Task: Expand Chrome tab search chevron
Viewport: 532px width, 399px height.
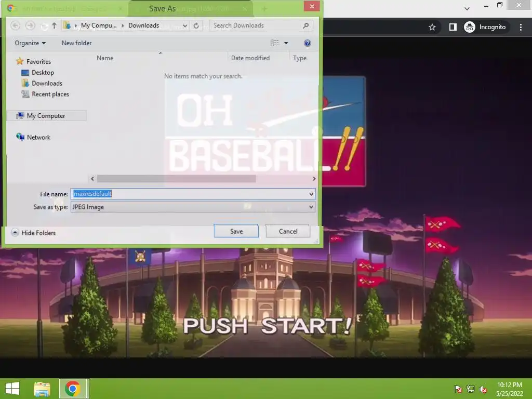Action: point(467,9)
